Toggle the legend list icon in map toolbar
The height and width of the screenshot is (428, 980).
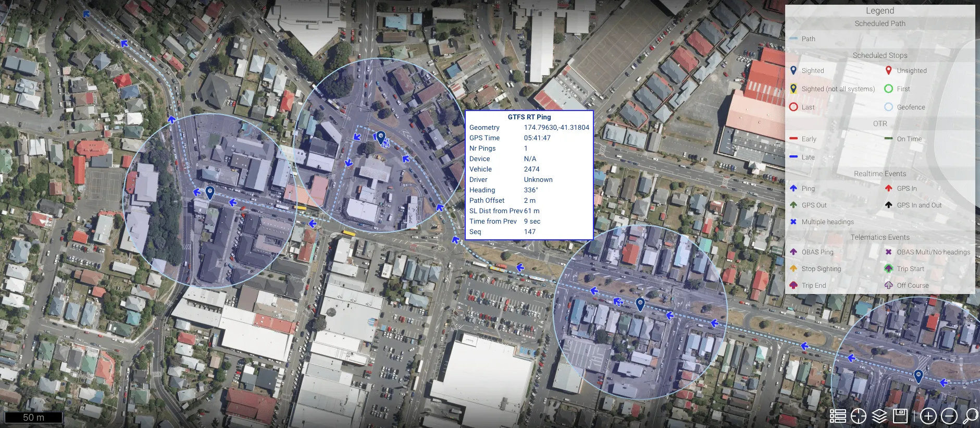click(838, 415)
